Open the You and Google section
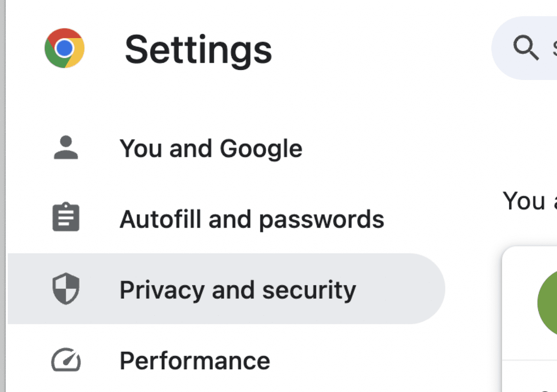This screenshot has width=557, height=392. [211, 148]
